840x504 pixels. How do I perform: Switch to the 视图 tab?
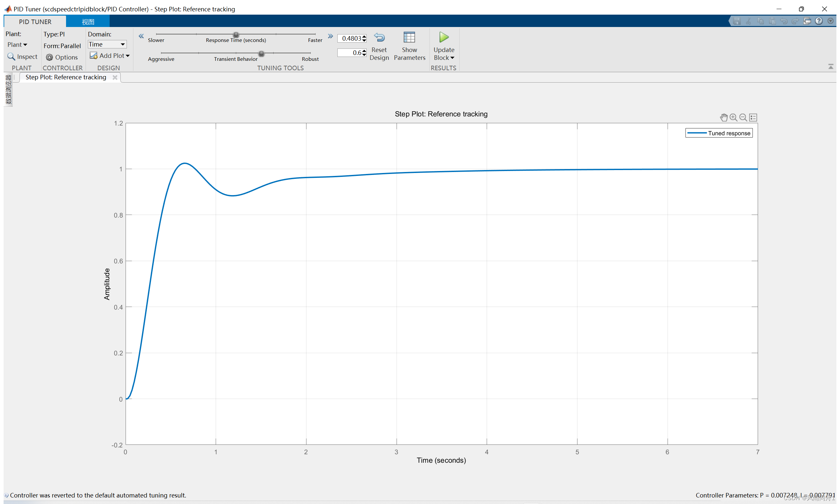(88, 22)
